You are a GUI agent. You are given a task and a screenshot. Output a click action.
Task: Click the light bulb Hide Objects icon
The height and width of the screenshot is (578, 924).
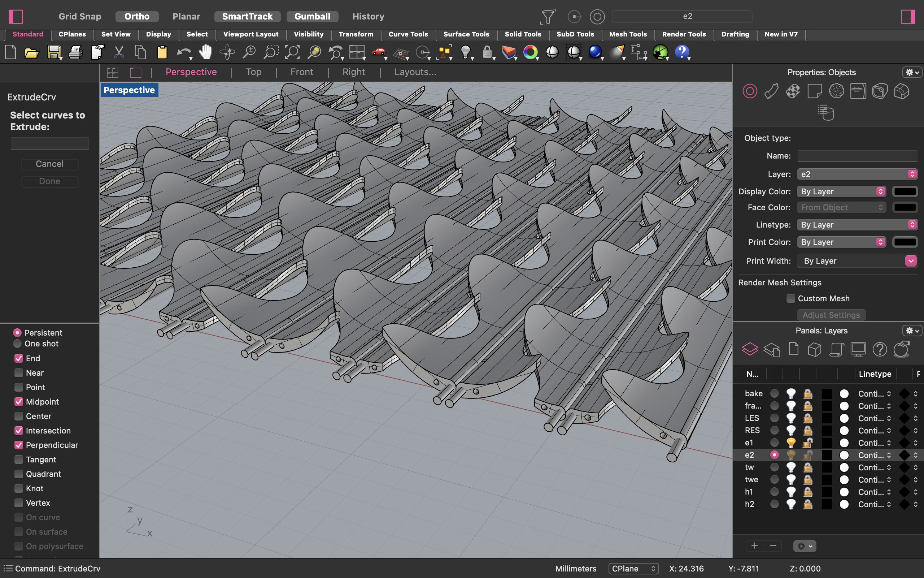pyautogui.click(x=466, y=52)
